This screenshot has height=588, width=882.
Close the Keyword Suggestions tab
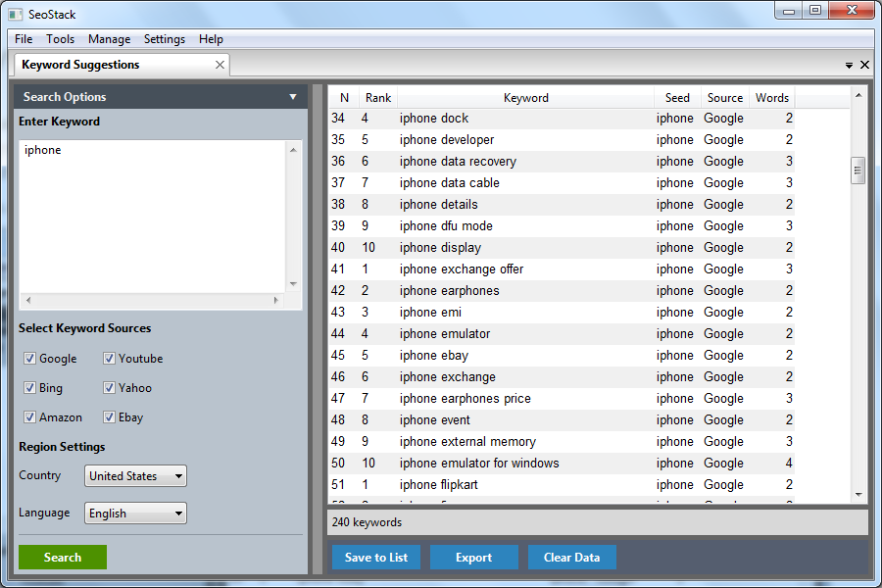coord(220,65)
